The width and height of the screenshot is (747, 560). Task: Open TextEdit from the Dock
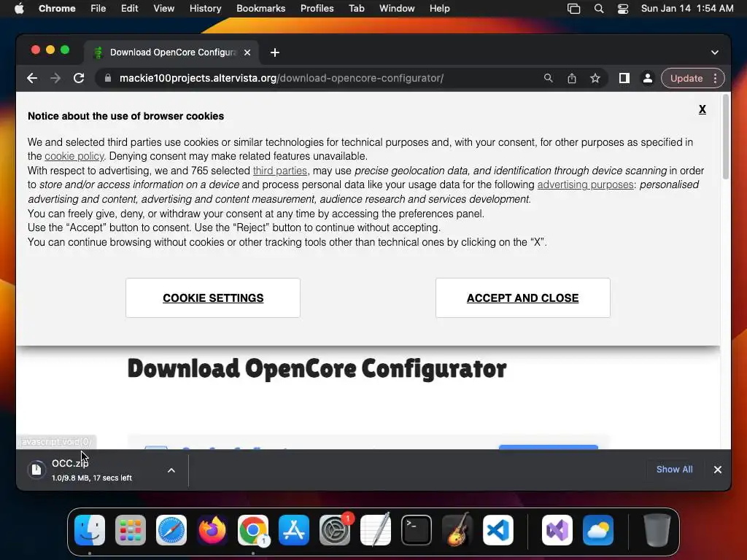[376, 530]
